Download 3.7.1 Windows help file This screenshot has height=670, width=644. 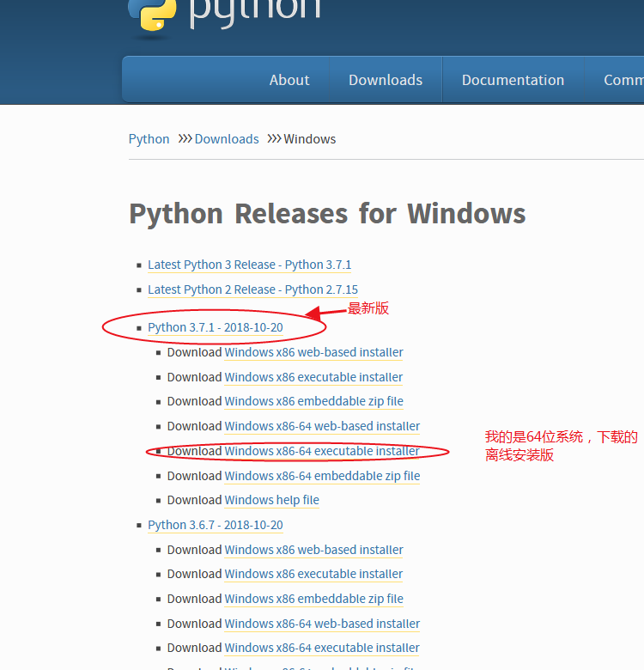[272, 501]
